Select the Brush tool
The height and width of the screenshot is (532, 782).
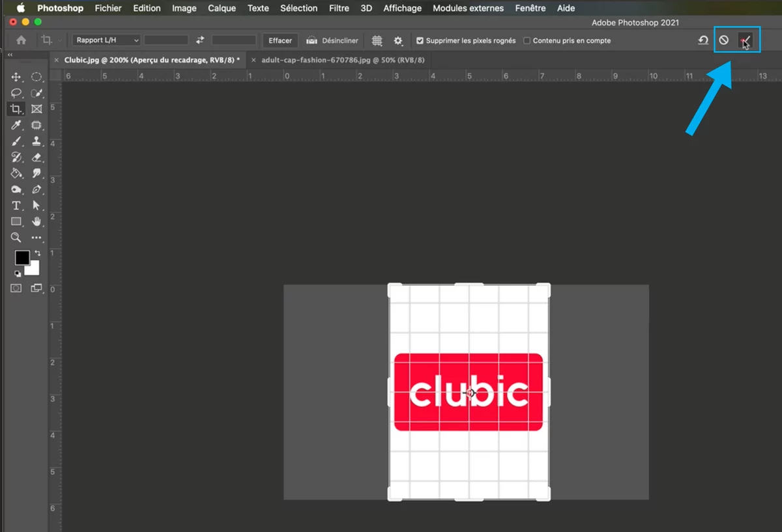(16, 141)
